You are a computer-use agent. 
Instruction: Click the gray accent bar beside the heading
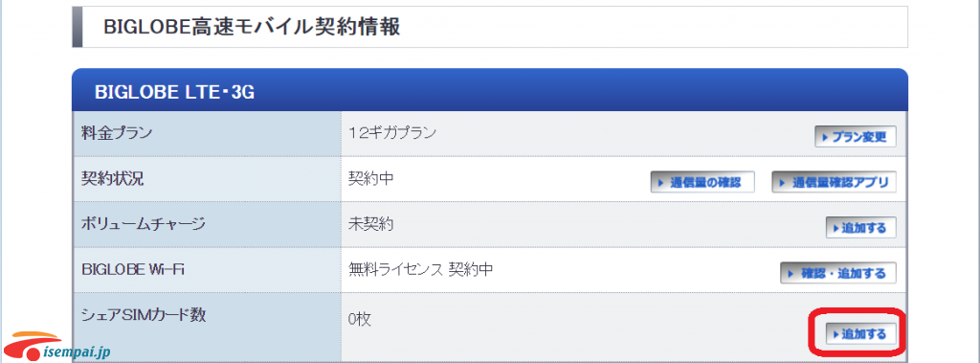pos(78,27)
